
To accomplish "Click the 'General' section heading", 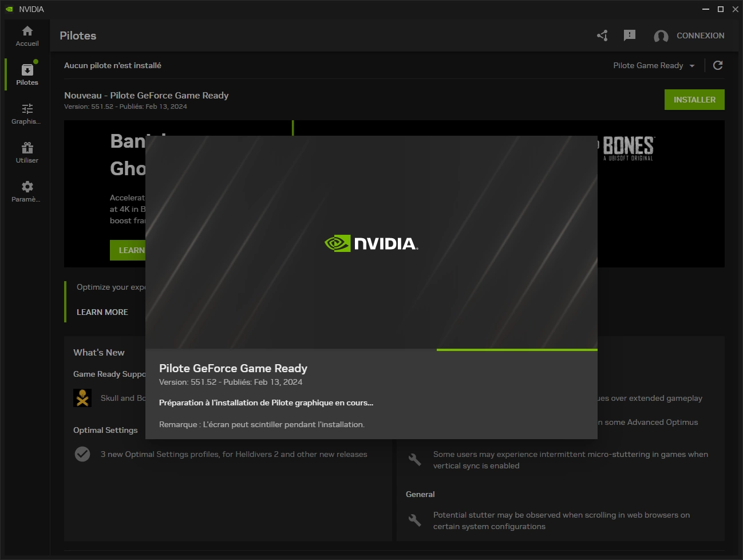I will pos(420,494).
